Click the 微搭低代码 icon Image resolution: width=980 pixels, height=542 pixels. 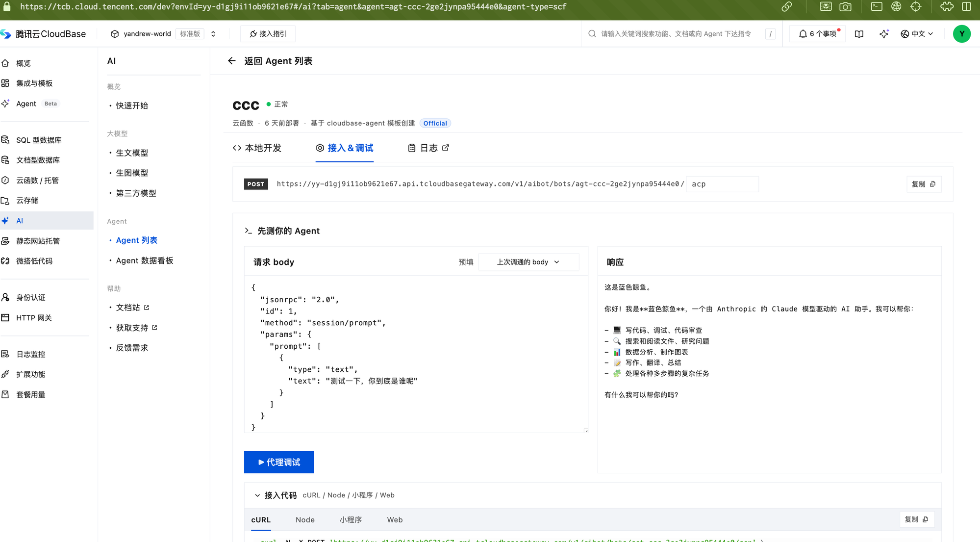pyautogui.click(x=5, y=261)
